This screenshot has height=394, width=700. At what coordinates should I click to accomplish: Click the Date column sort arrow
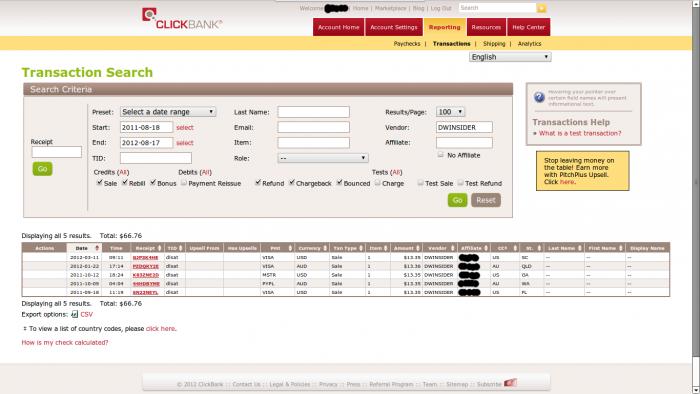[x=97, y=248]
